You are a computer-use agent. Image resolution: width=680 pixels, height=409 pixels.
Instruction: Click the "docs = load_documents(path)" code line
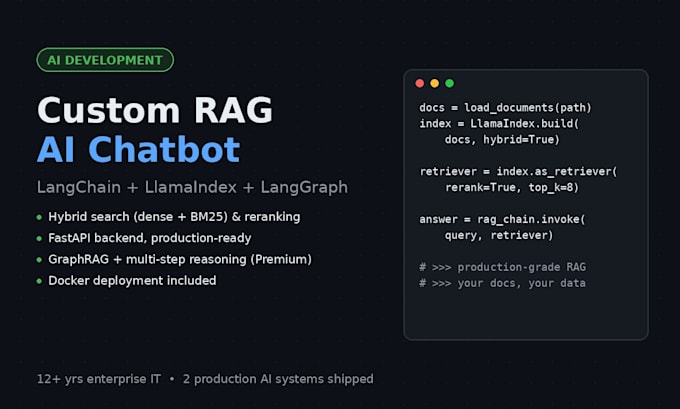[505, 108]
